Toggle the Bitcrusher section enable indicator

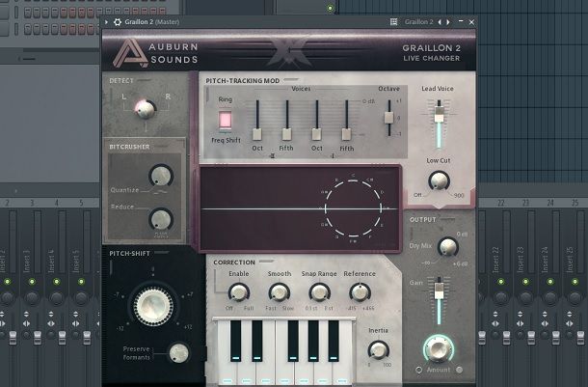(x=161, y=146)
